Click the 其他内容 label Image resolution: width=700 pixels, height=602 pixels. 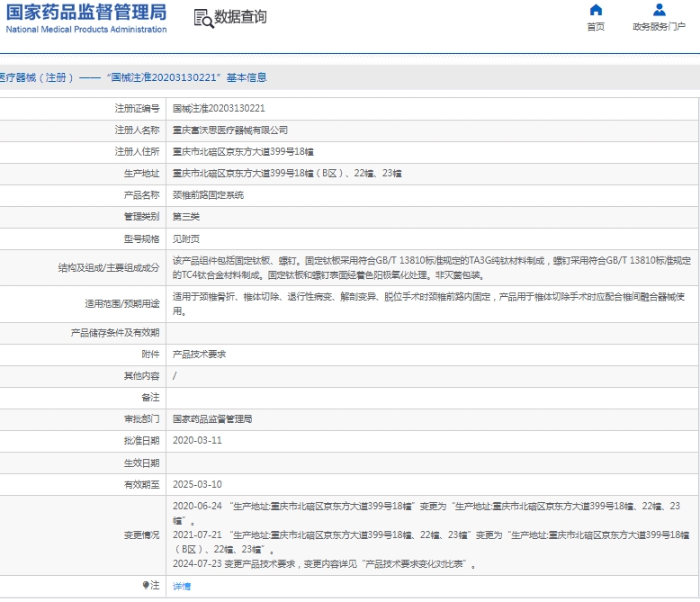tap(141, 376)
